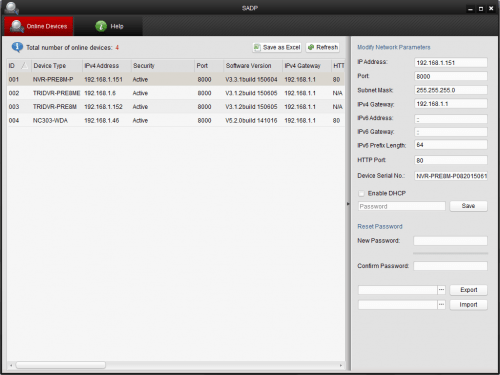Screen dimensions: 500x375
Task: Click ID 003 cell
Action: [14, 107]
